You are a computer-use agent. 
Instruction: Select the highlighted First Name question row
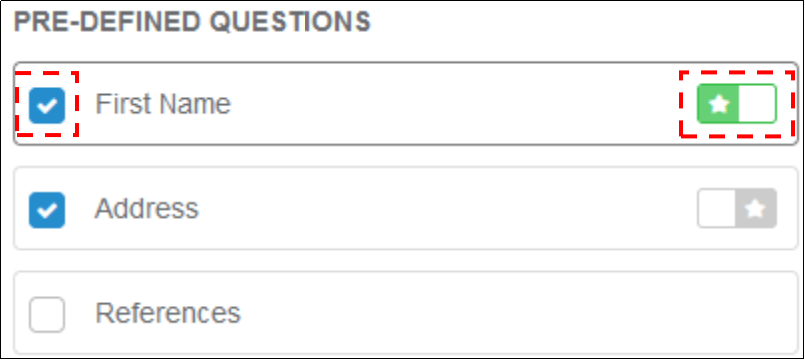coord(406,104)
